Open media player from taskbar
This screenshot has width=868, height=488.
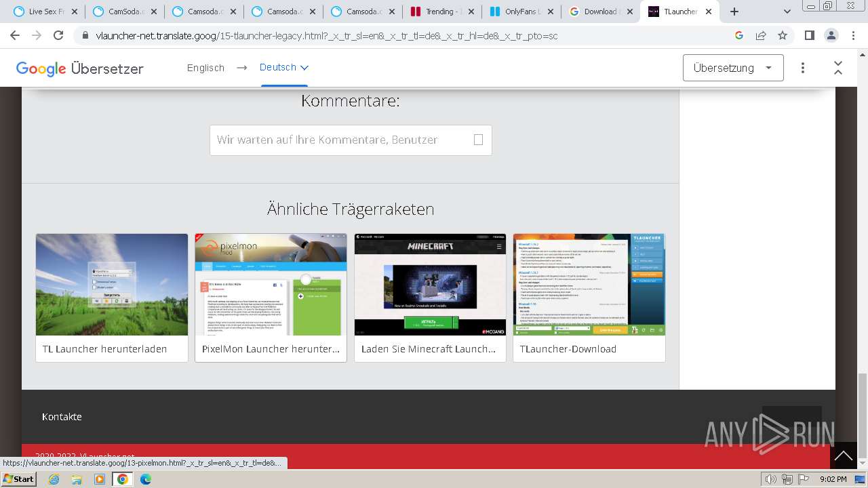100,479
